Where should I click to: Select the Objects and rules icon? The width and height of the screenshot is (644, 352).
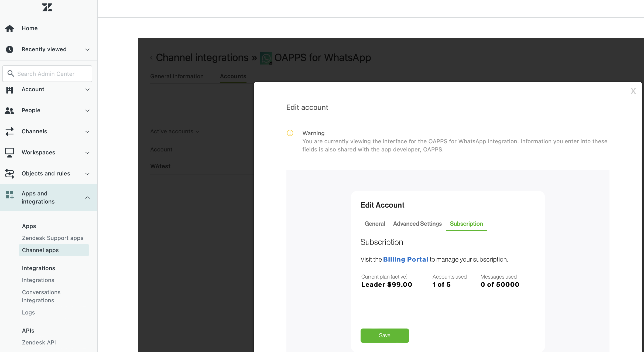tap(9, 174)
